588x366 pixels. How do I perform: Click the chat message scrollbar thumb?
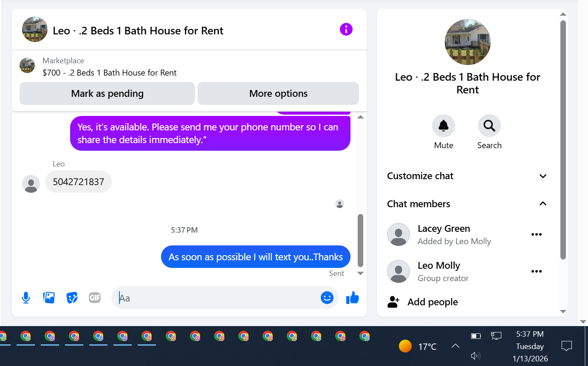pyautogui.click(x=360, y=240)
